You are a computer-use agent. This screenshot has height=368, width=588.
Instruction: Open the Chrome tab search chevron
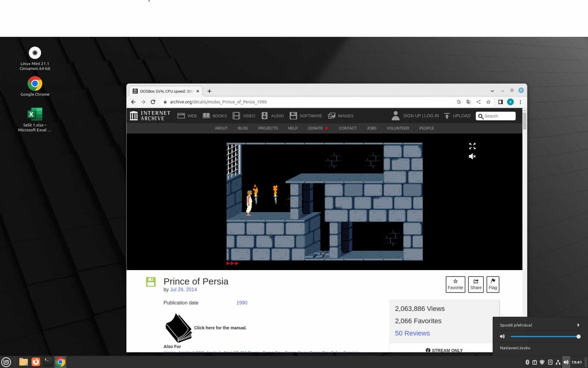pos(492,91)
